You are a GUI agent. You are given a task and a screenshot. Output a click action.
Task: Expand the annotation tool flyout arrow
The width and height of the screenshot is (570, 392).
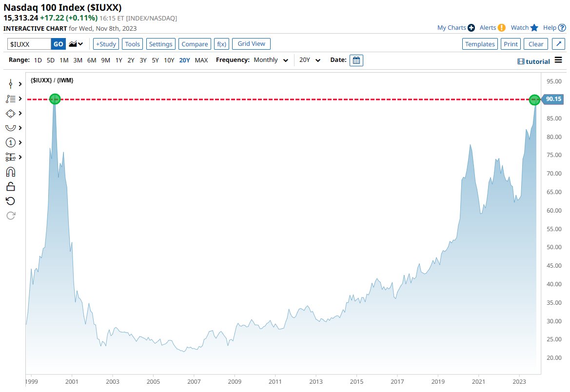[x=20, y=98]
